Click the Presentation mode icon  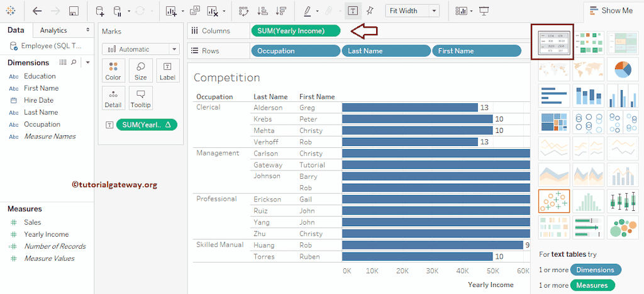click(x=484, y=11)
